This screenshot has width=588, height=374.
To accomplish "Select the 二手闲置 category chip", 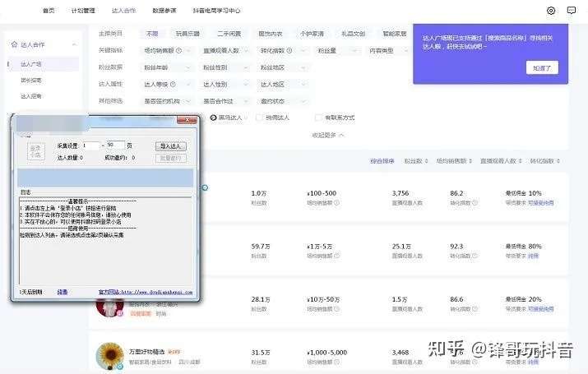I will pyautogui.click(x=229, y=34).
